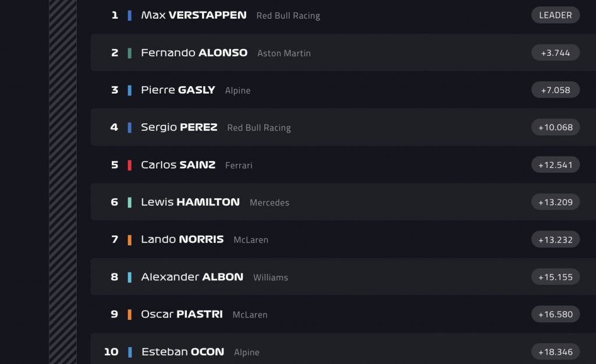Screen dimensions: 596x364
Task: Click Pierre Gasly's blue team color bar
Action: click(x=130, y=90)
